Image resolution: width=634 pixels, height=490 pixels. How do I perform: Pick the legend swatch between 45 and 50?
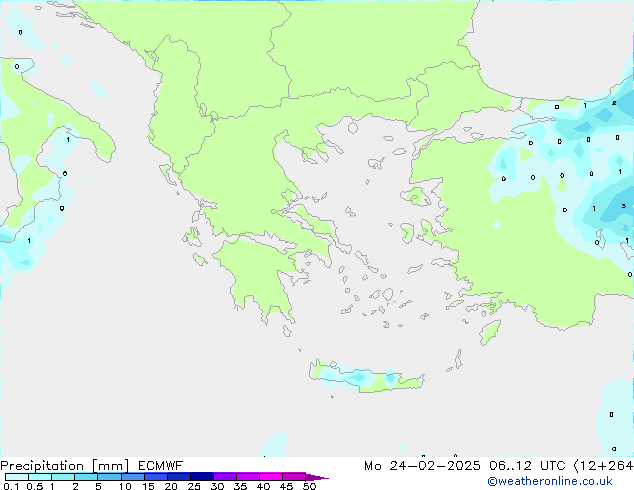point(294,477)
